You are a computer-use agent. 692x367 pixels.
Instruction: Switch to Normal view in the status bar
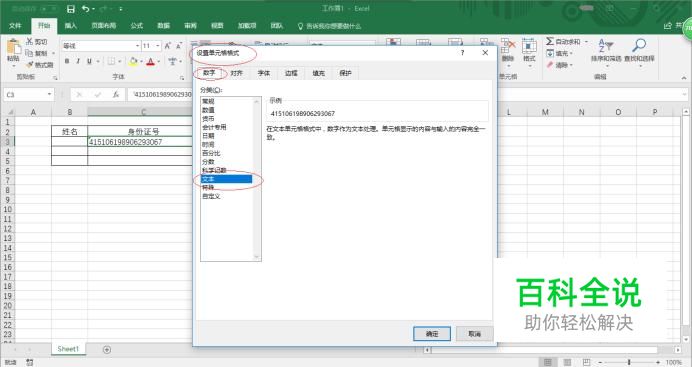coord(547,362)
